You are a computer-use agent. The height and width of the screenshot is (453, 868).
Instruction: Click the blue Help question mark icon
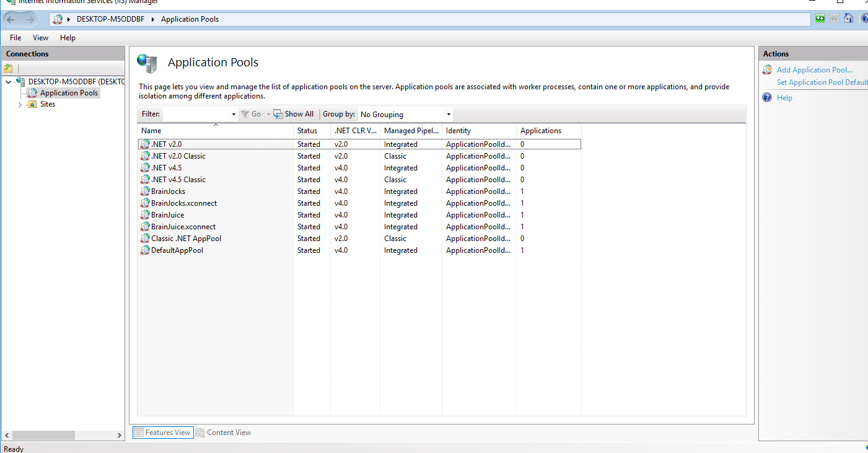(x=767, y=97)
